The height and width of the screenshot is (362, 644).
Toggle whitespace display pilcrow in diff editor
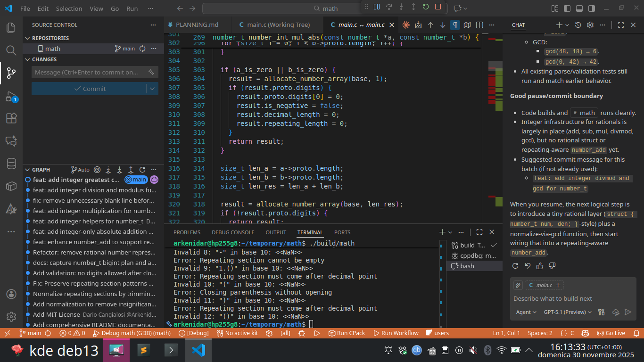coord(455,25)
